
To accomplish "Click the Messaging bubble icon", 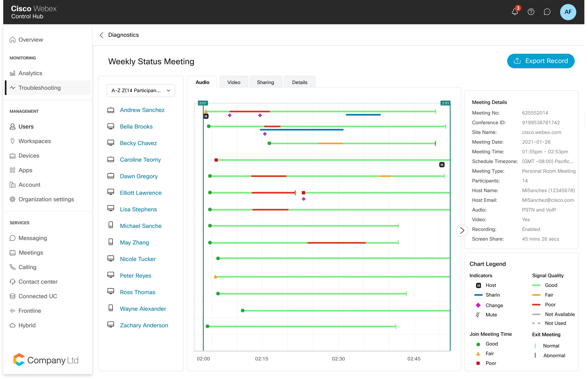I will [12, 238].
